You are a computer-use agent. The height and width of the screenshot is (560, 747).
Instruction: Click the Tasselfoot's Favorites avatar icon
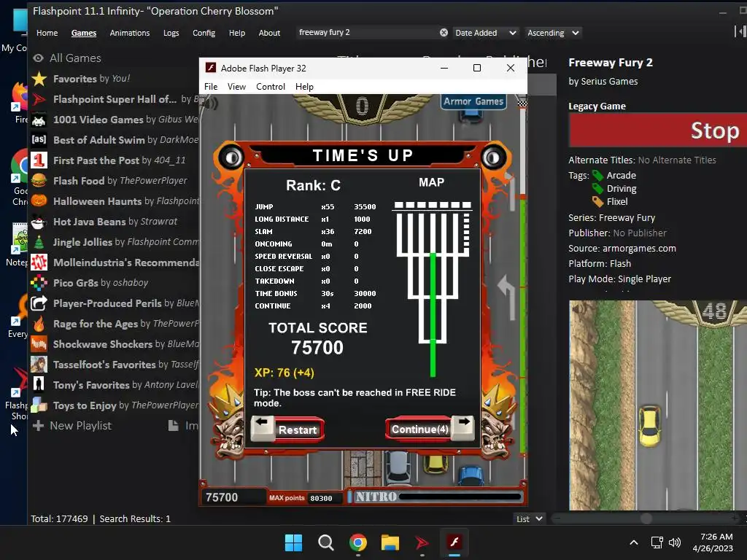(x=39, y=365)
